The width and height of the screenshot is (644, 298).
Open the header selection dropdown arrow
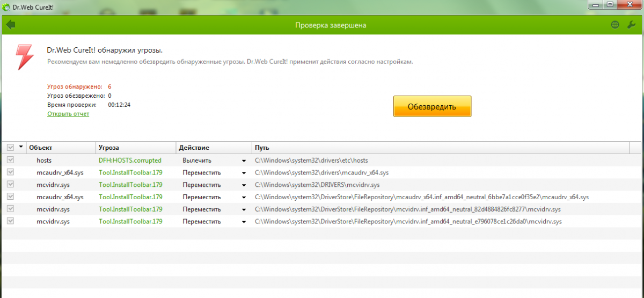21,147
